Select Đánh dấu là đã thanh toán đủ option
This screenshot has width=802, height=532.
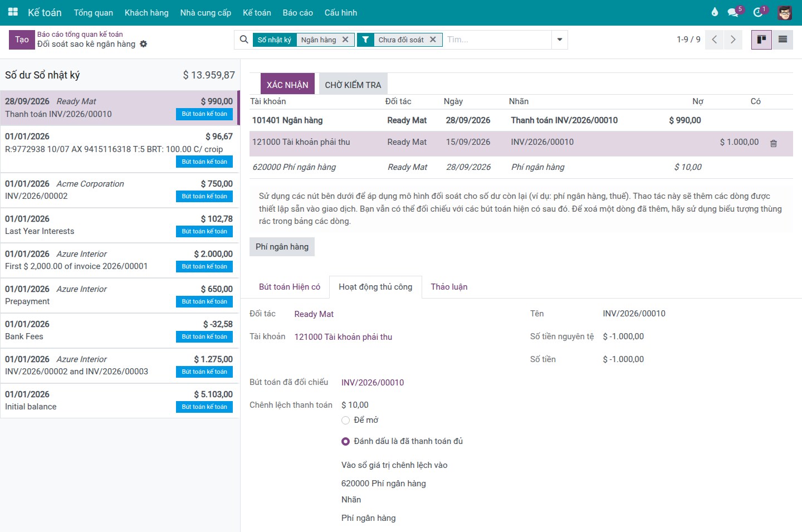(345, 441)
